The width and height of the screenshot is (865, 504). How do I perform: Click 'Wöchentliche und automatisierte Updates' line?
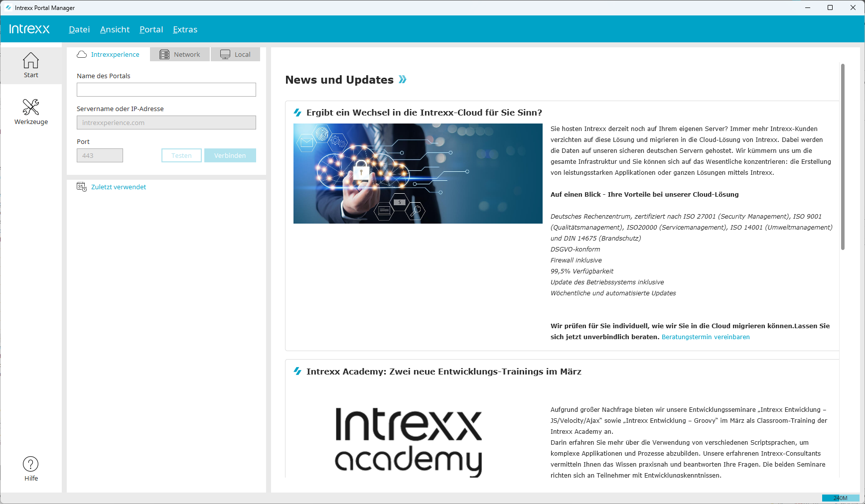tap(613, 293)
